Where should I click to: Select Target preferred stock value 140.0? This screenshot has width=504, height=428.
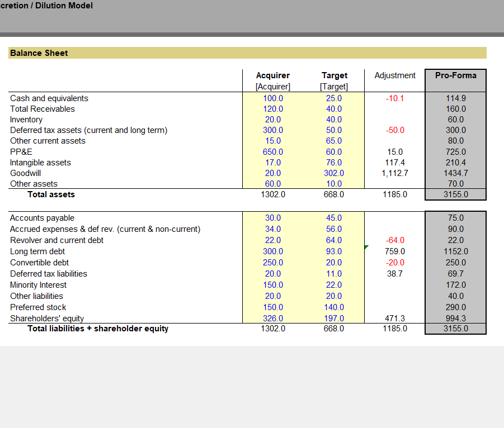[x=334, y=307]
